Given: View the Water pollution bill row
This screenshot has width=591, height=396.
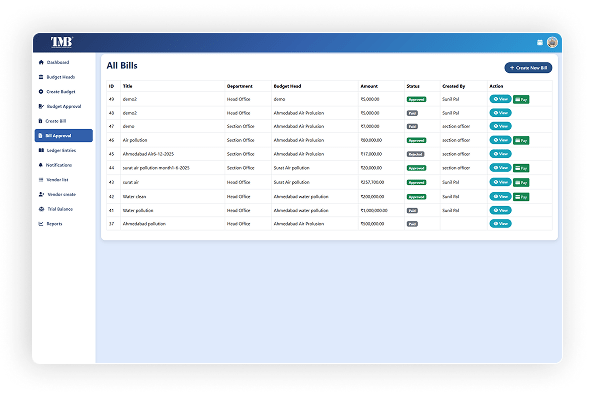Looking at the screenshot, I should [x=500, y=210].
